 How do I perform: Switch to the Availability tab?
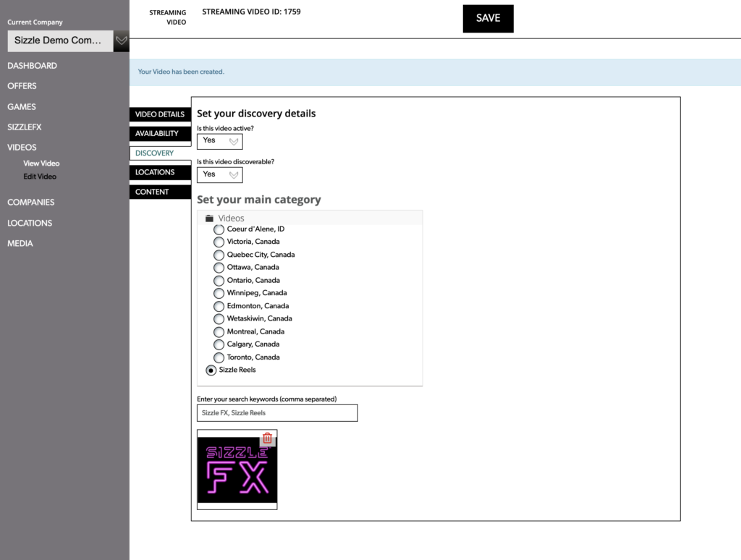[160, 134]
